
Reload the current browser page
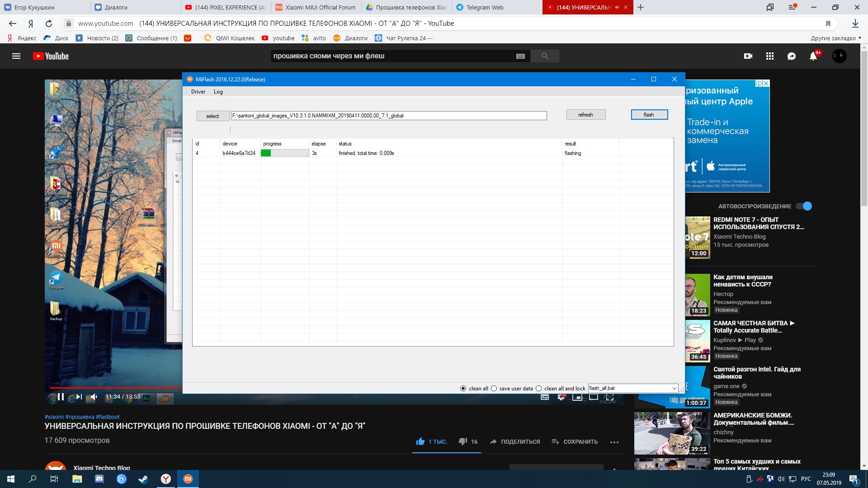49,23
